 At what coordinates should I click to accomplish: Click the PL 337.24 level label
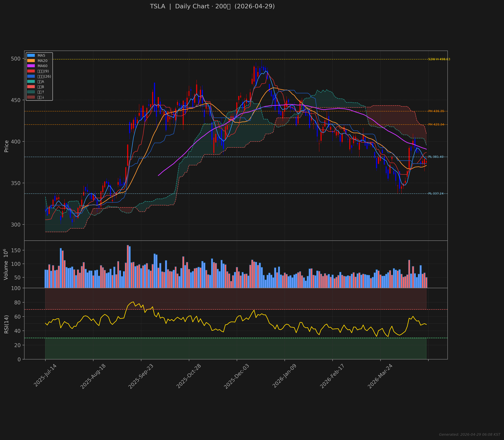click(x=436, y=193)
